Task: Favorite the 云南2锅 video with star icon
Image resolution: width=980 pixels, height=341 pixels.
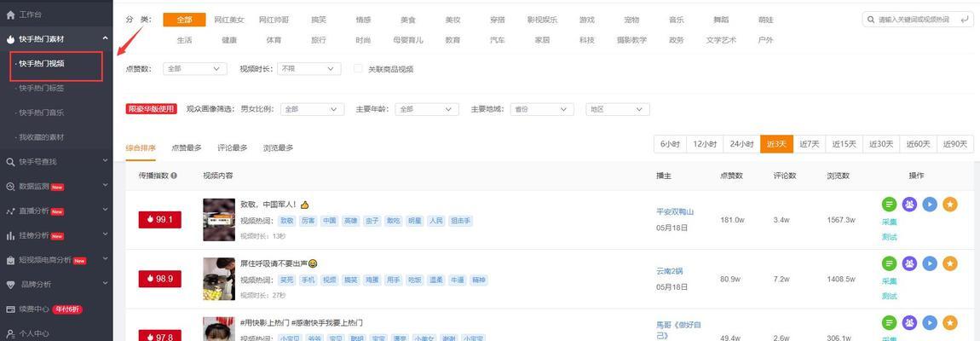Action: 950,263
